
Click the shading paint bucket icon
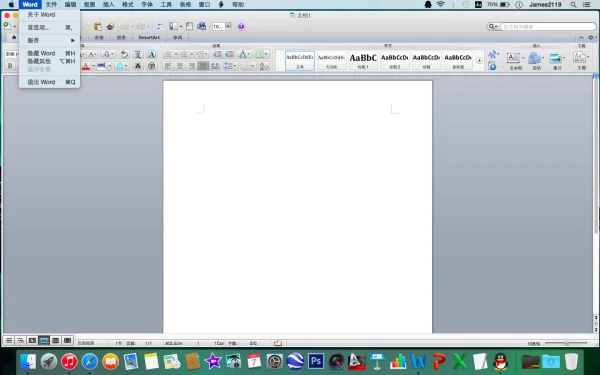[x=264, y=66]
